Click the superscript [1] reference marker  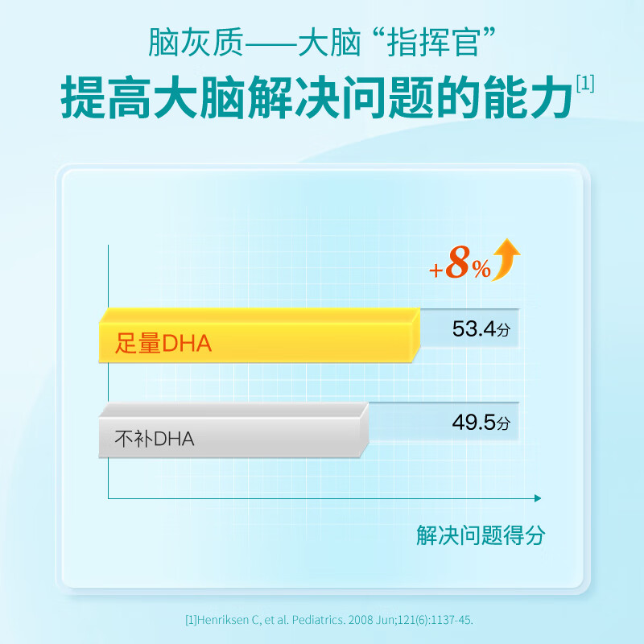585,84
